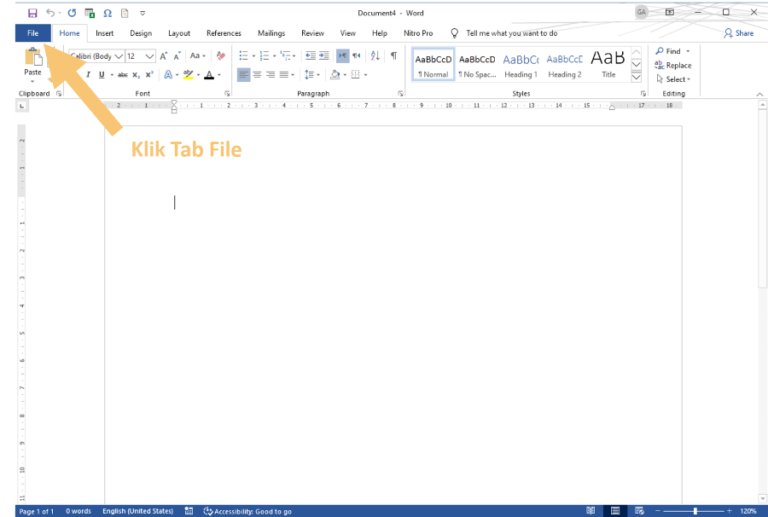
Task: Increase font size with Grow Font
Action: pos(164,56)
